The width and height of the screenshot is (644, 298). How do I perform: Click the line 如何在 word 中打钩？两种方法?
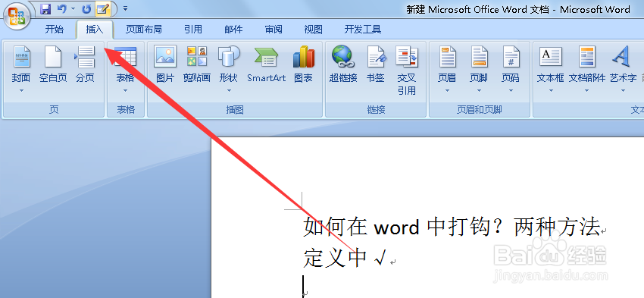[x=452, y=227]
